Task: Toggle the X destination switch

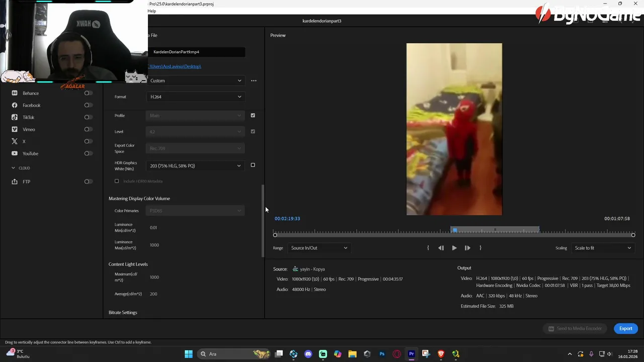Action: (88, 141)
